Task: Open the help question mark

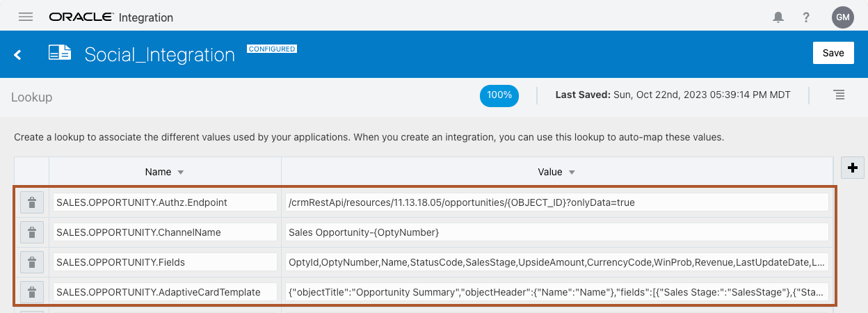Action: (x=806, y=17)
